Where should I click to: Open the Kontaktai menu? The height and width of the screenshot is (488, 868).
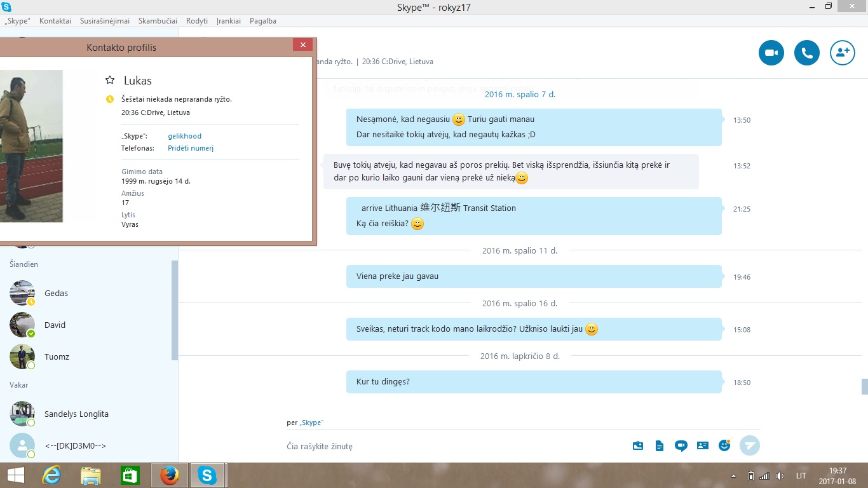coord(55,21)
